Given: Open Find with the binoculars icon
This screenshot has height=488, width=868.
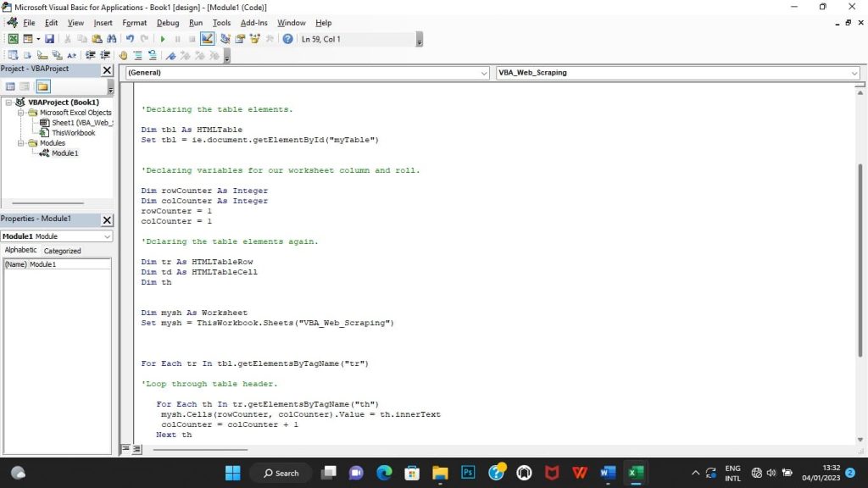Looking at the screenshot, I should (111, 39).
